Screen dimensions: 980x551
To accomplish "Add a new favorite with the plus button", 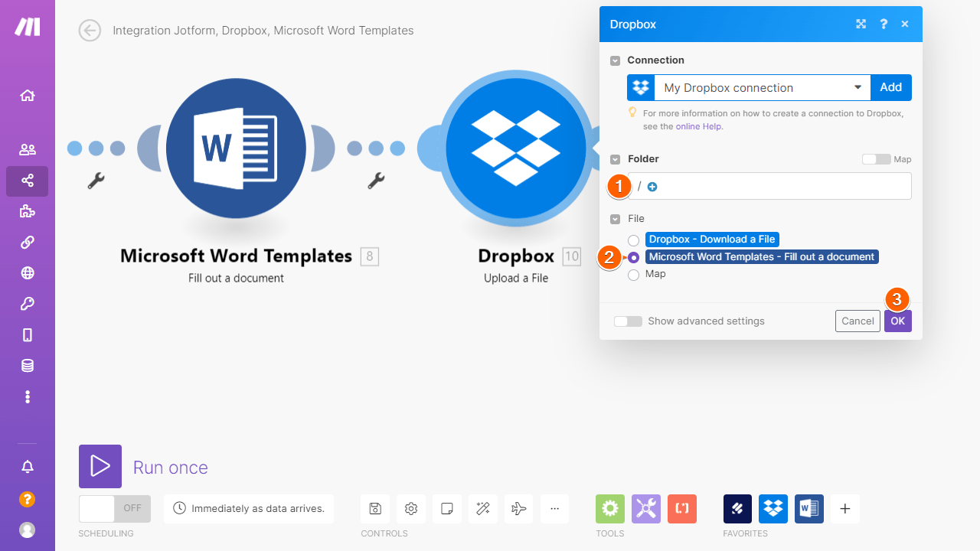I will tap(845, 508).
